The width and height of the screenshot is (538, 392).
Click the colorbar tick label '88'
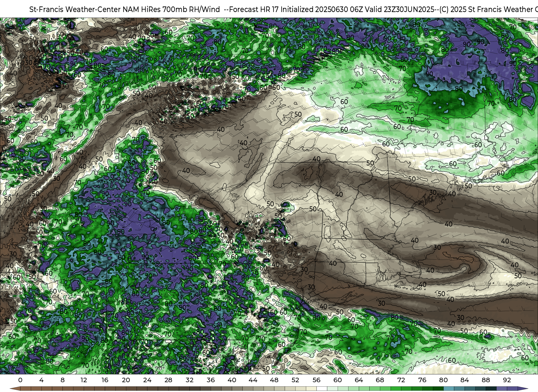486,380
